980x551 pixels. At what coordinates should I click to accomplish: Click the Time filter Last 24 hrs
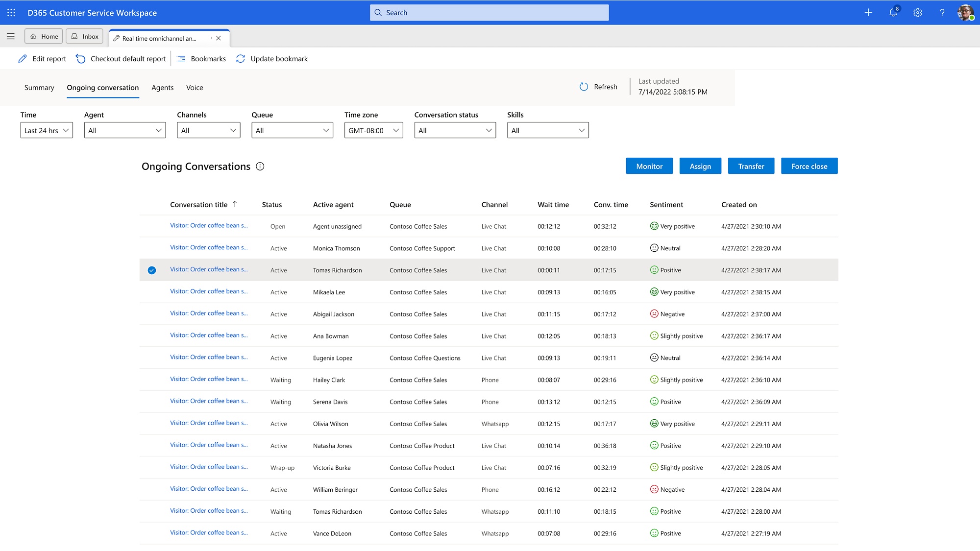(45, 130)
